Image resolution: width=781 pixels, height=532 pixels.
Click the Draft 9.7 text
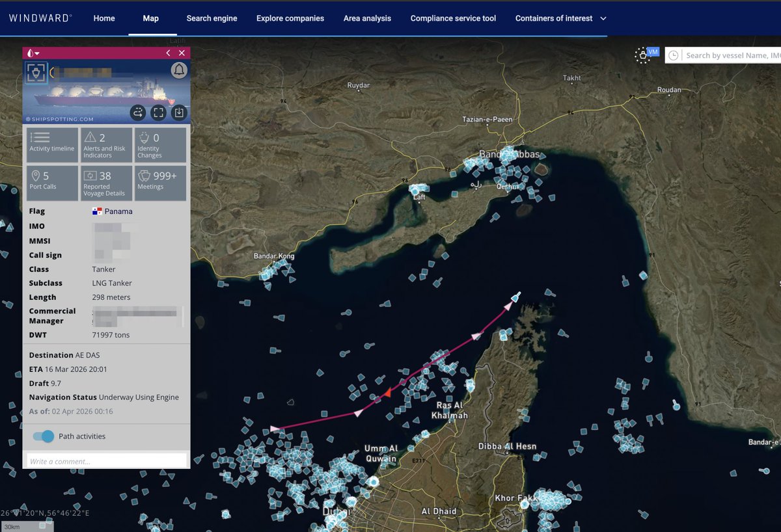point(45,384)
